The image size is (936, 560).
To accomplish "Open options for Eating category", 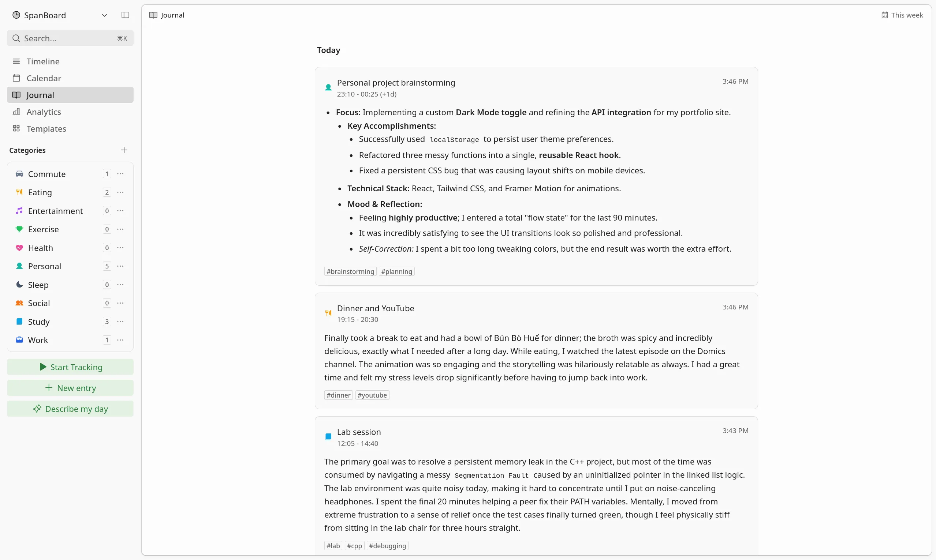I will pyautogui.click(x=120, y=192).
